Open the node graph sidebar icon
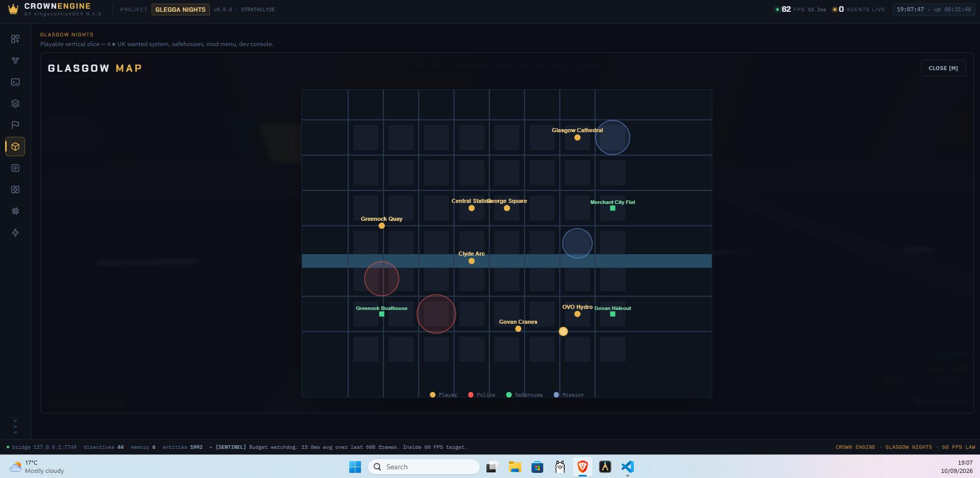This screenshot has height=478, width=980. (15, 60)
